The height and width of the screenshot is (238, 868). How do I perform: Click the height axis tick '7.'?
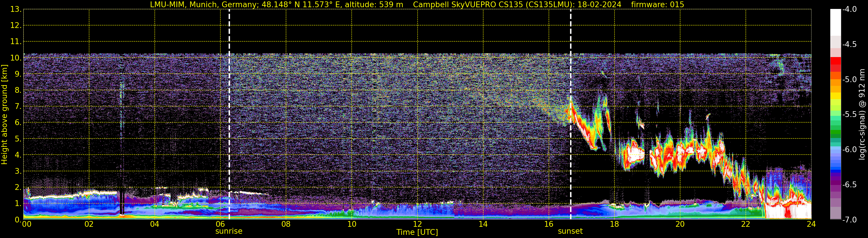pos(18,107)
